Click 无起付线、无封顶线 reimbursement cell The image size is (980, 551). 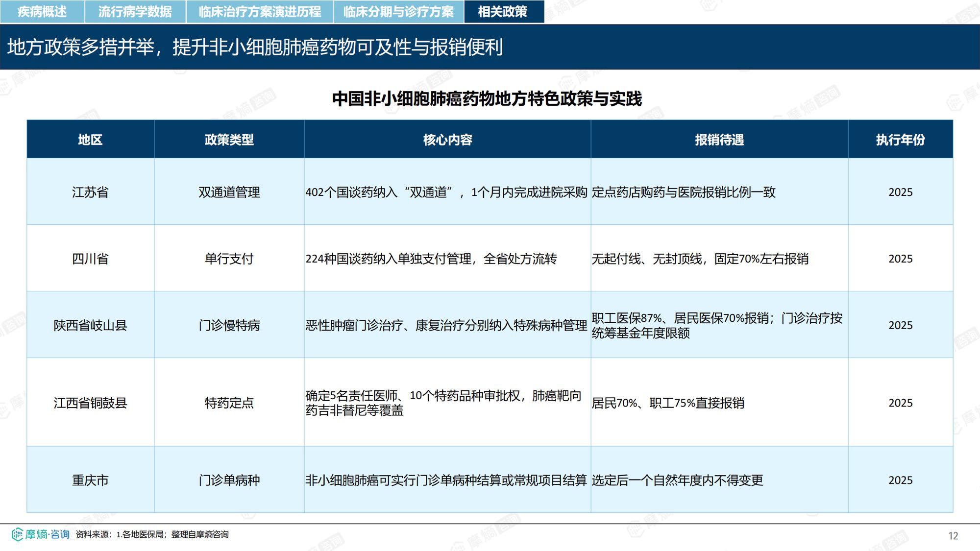point(720,259)
